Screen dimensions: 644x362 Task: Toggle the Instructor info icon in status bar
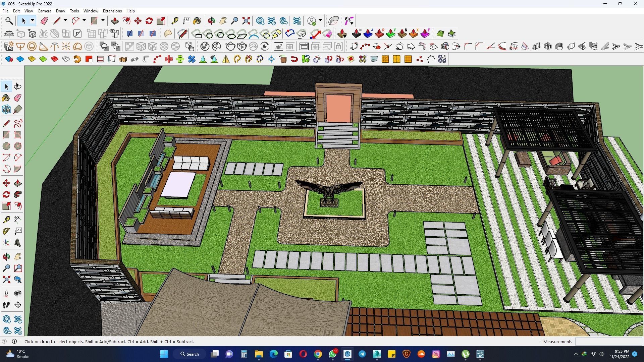pos(14,341)
